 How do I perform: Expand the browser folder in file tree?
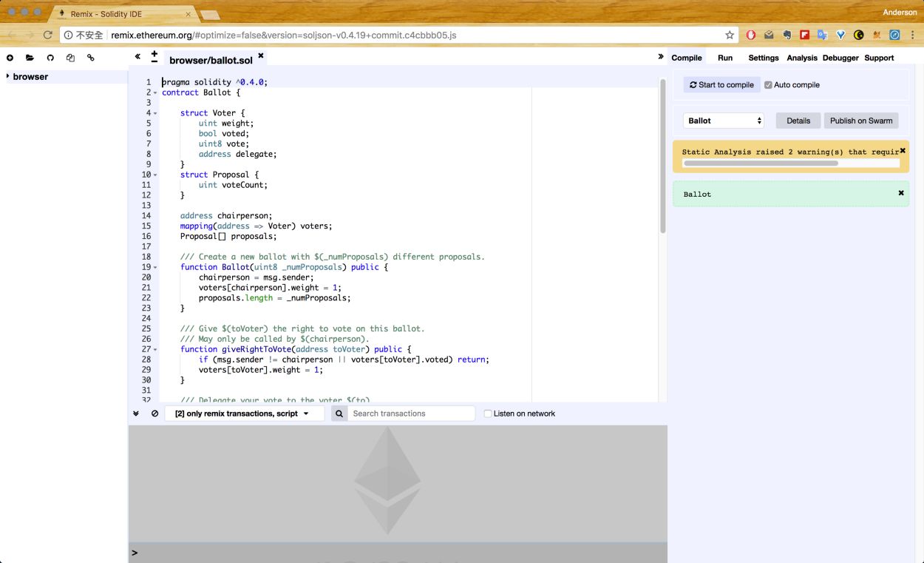8,76
